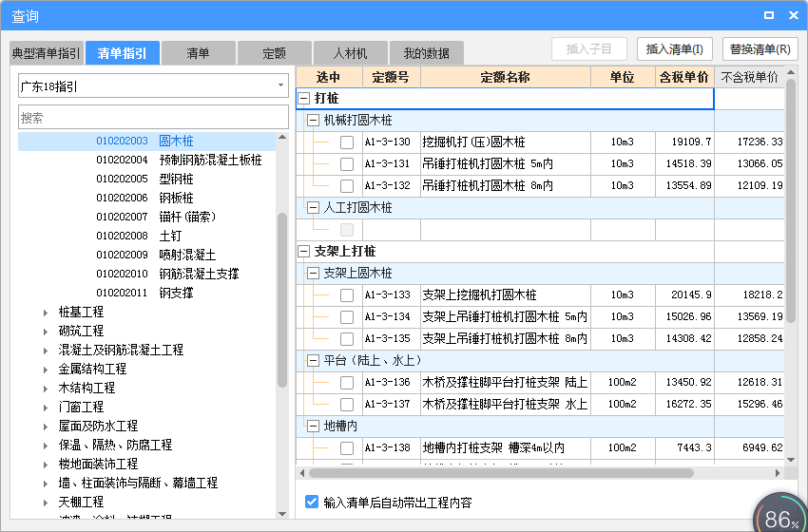Collapse the 支架上打桩 group
808x532 pixels.
coord(304,252)
